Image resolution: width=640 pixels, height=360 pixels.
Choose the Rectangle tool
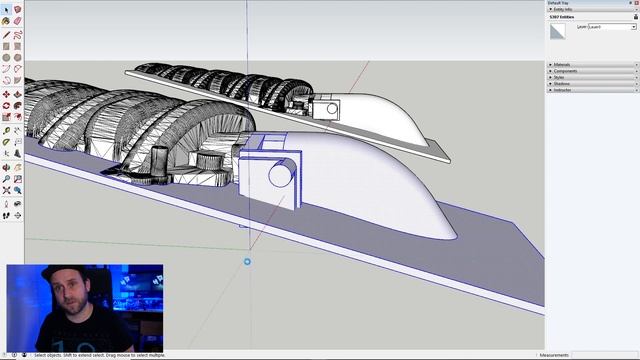click(6, 47)
